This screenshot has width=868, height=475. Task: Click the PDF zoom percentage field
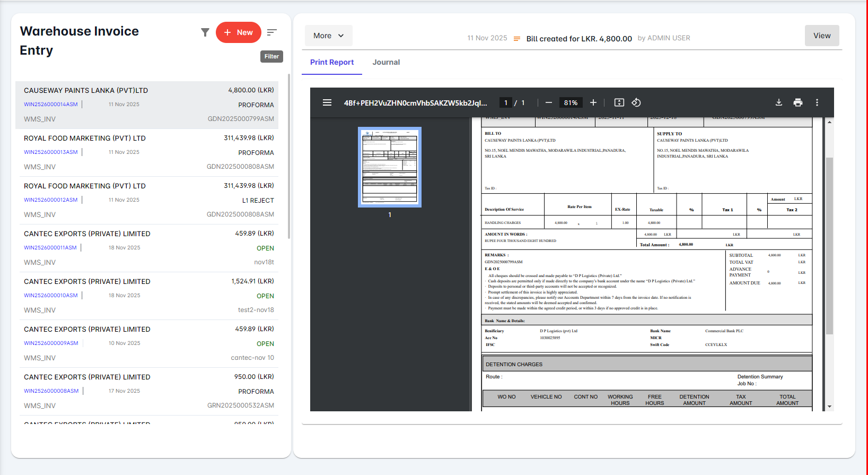tap(571, 102)
